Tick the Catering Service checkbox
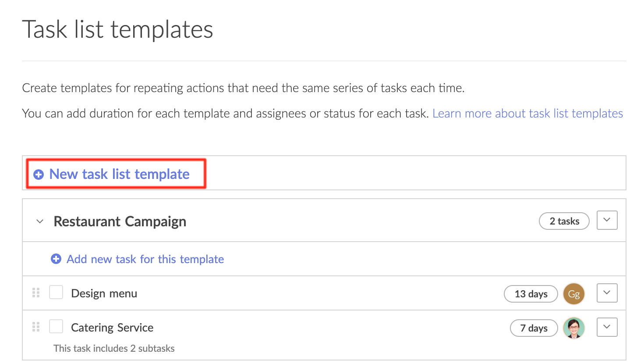This screenshot has width=644, height=364. point(56,326)
